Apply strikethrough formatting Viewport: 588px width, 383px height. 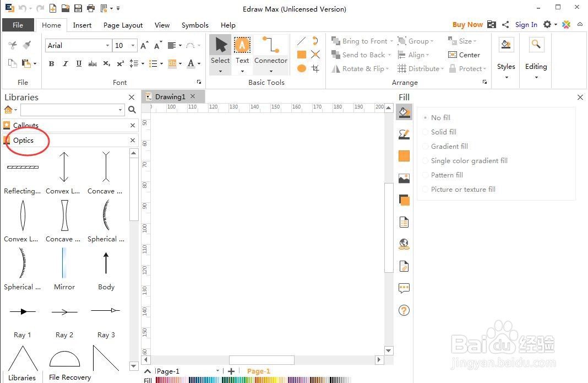point(92,63)
